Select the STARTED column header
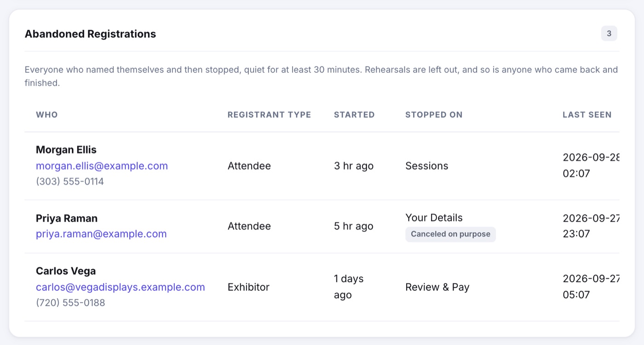This screenshot has width=644, height=345. [x=354, y=115]
